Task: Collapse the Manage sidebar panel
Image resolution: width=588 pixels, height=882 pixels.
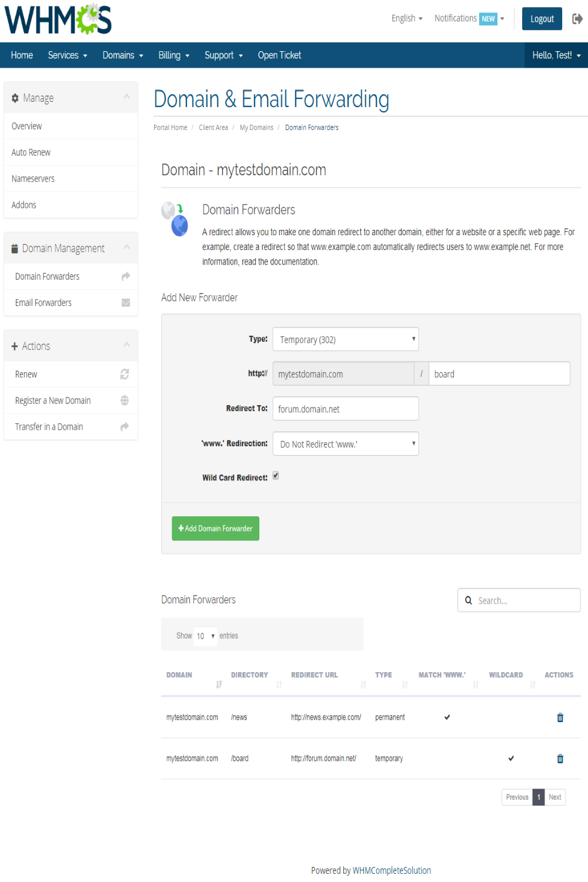Action: pyautogui.click(x=126, y=96)
